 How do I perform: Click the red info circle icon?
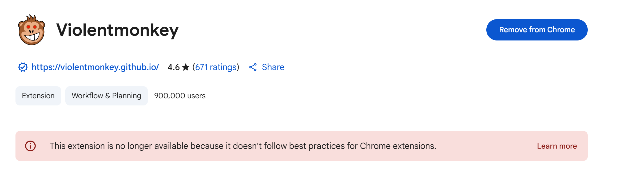coord(30,146)
